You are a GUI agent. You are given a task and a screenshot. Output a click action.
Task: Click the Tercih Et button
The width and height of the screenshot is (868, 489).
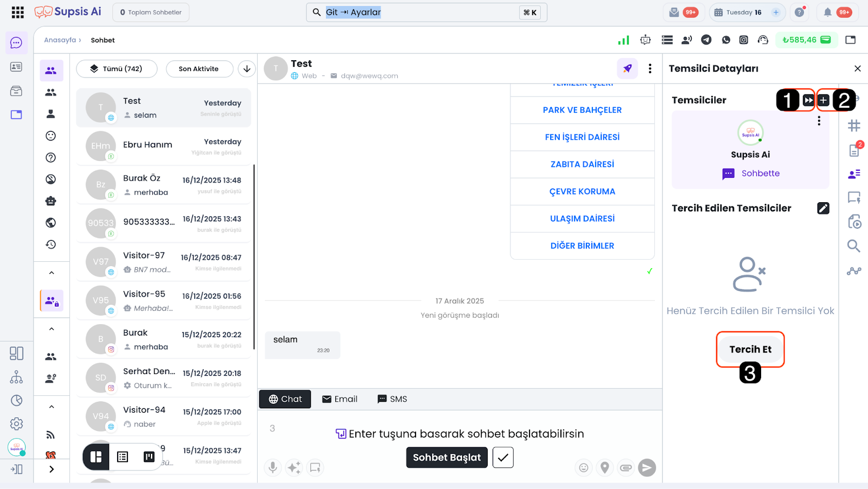(750, 350)
